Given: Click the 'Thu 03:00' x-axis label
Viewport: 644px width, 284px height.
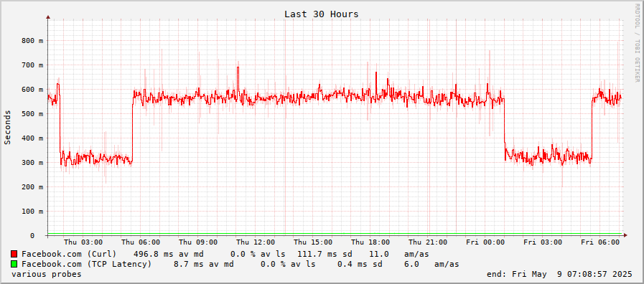Looking at the screenshot, I should pos(83,242).
